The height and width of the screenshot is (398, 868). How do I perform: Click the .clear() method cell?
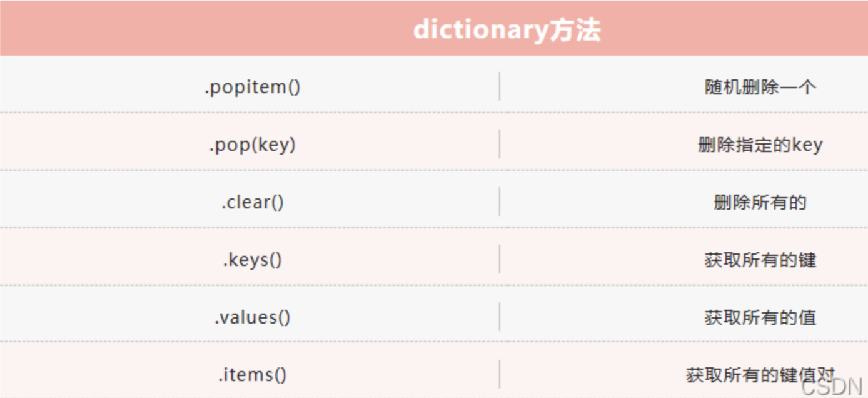[252, 202]
